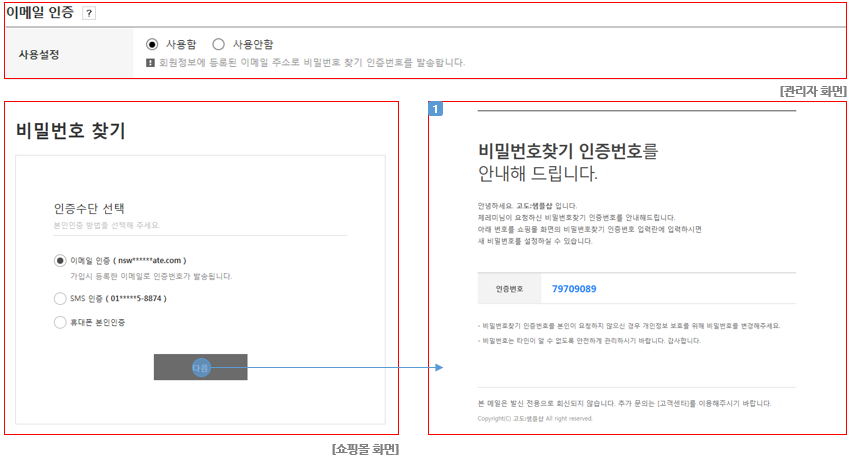Click the 인증번호 label cell

pyautogui.click(x=509, y=289)
